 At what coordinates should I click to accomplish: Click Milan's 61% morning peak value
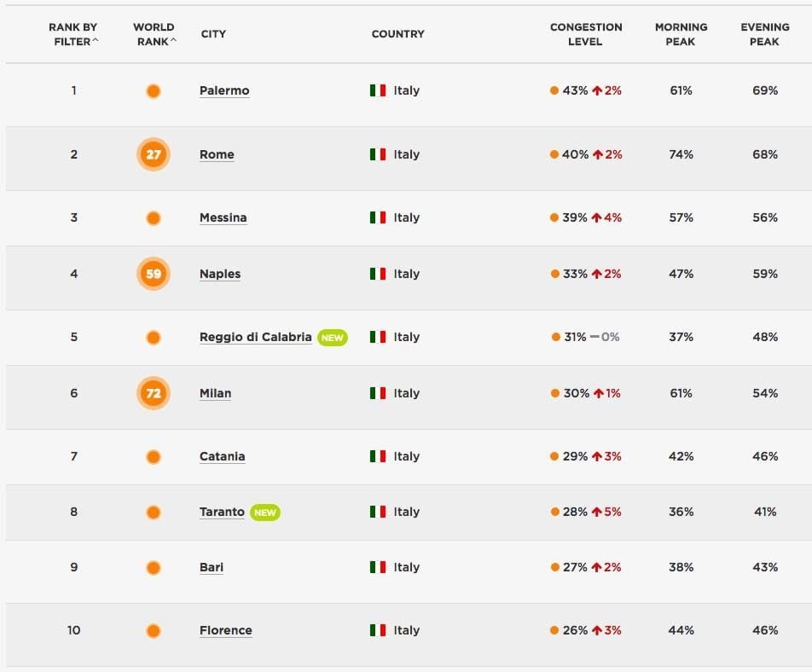681,393
